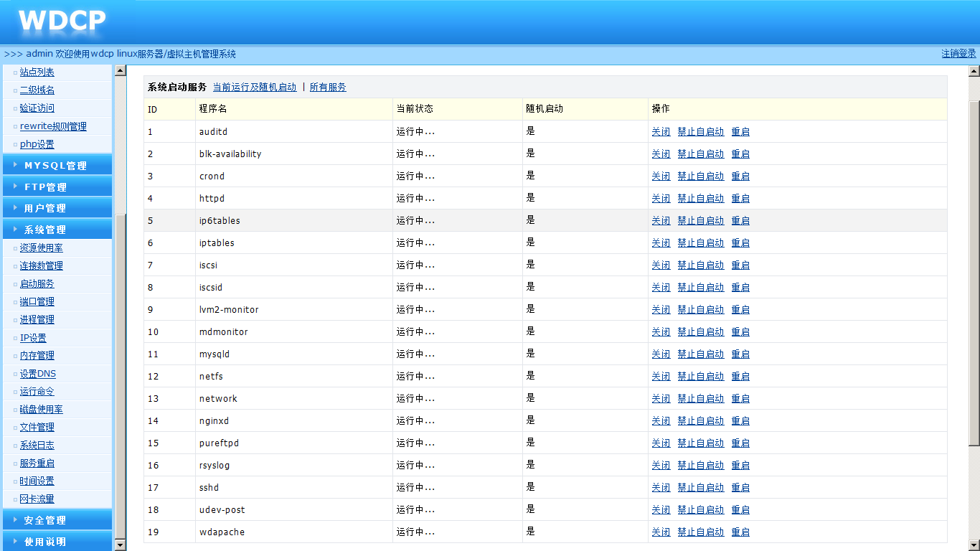Expand the MYSQL管理 sidebar section
Screen dimensions: 980x551
56,165
